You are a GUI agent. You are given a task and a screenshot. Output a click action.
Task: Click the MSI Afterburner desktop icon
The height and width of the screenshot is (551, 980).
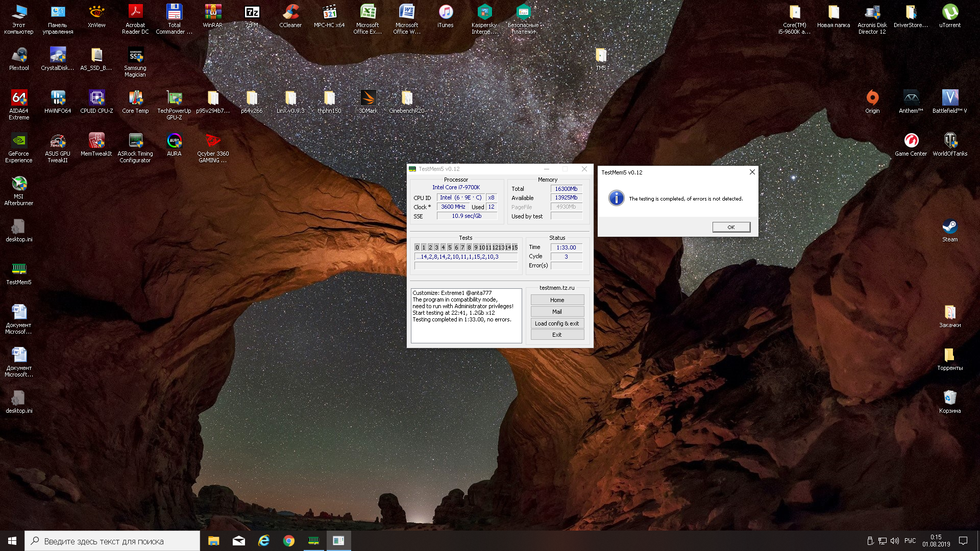point(19,184)
